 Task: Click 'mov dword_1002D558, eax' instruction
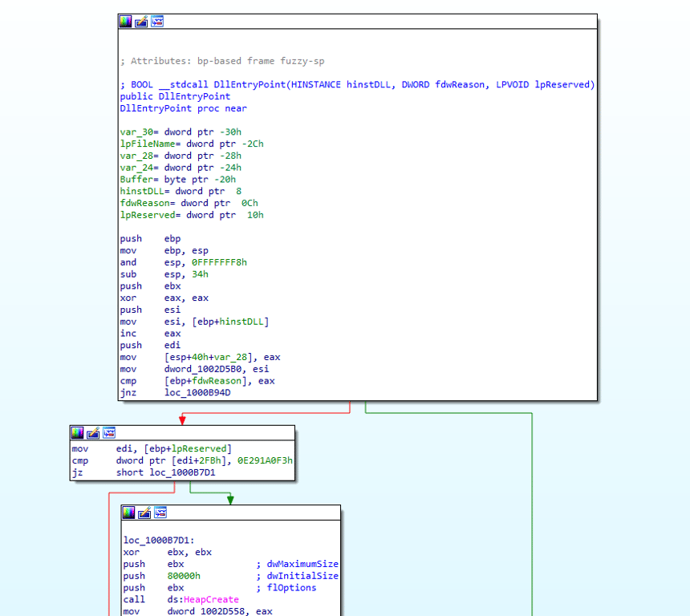[198, 611]
